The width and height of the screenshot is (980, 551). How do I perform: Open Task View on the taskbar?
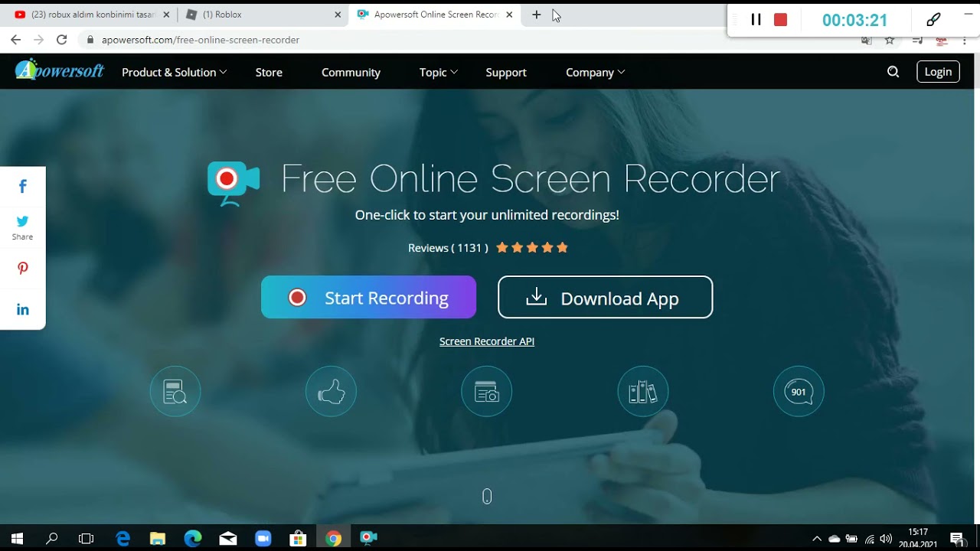click(x=87, y=538)
